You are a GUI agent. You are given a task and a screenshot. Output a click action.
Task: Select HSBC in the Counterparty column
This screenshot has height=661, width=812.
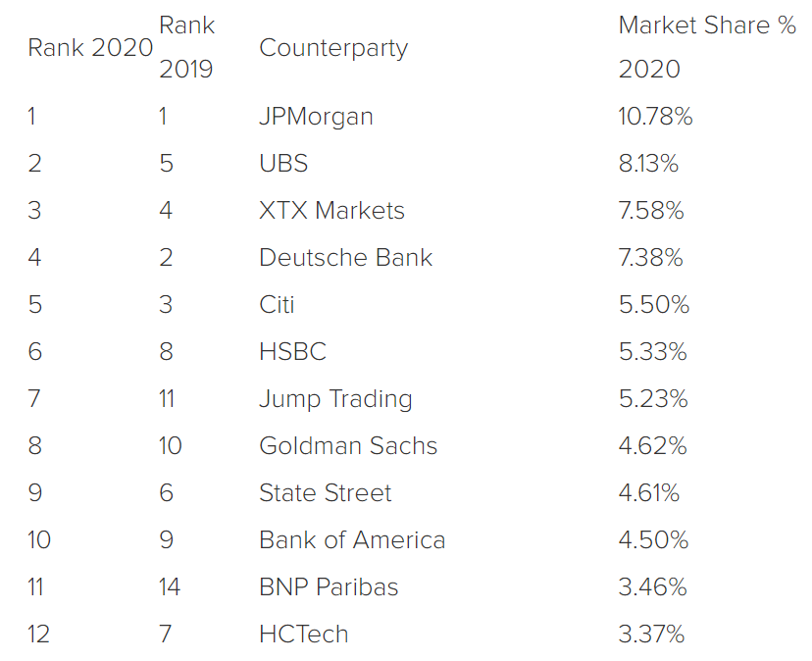pyautogui.click(x=292, y=352)
